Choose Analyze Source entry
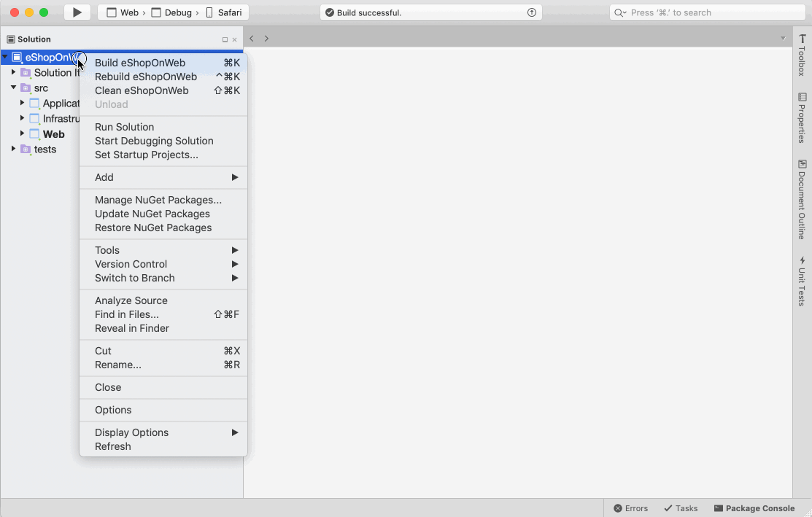 [x=163, y=300]
